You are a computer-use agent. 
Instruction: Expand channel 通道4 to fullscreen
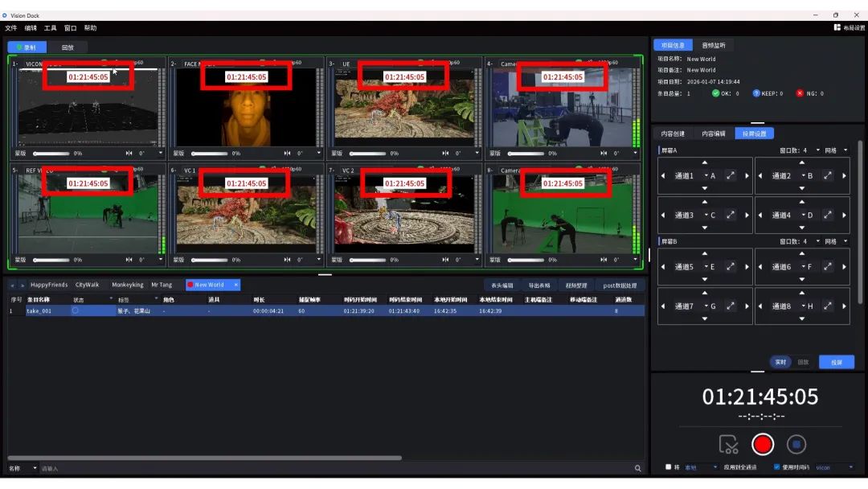[828, 215]
